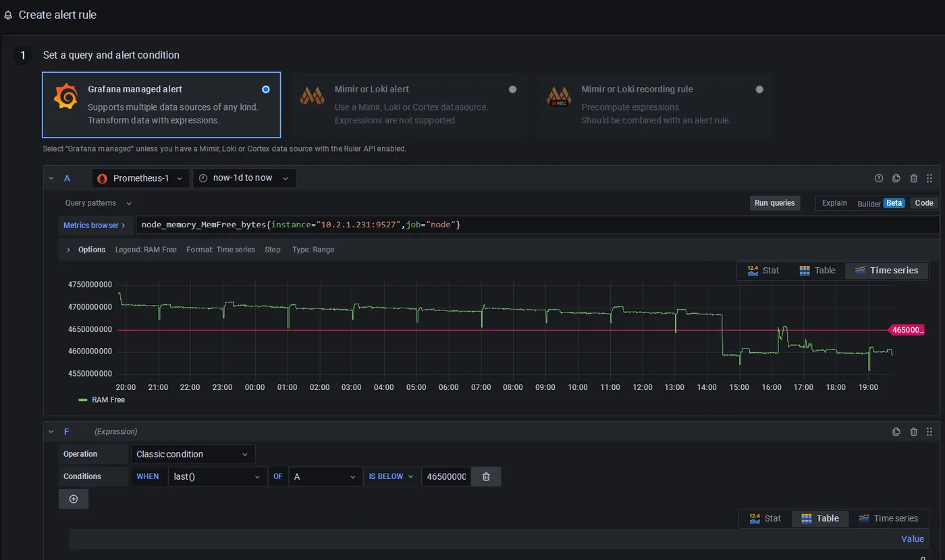Click the Legend: RAM Free option text
The image size is (945, 560).
(146, 250)
